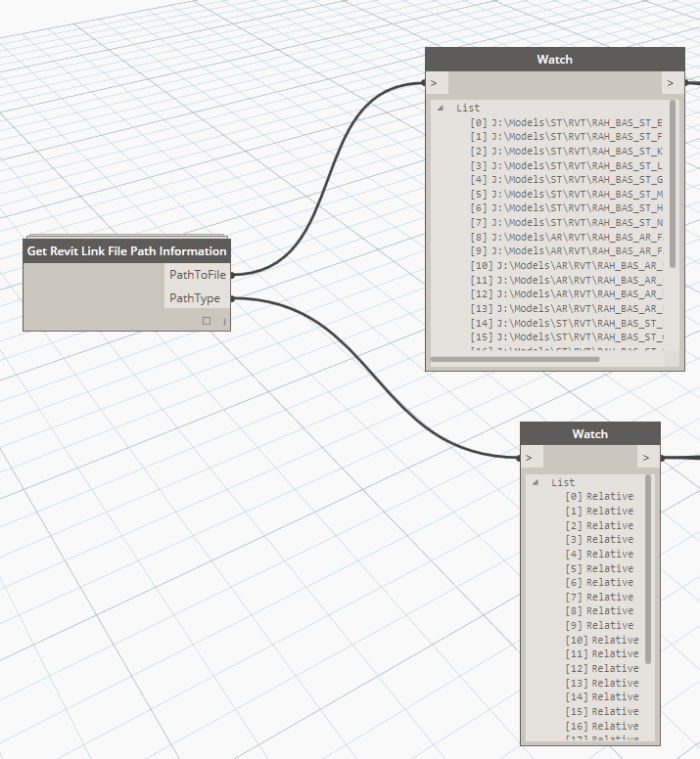Click the upper Watch node's input port arrow
Screen dimensions: 700x759
tap(433, 83)
